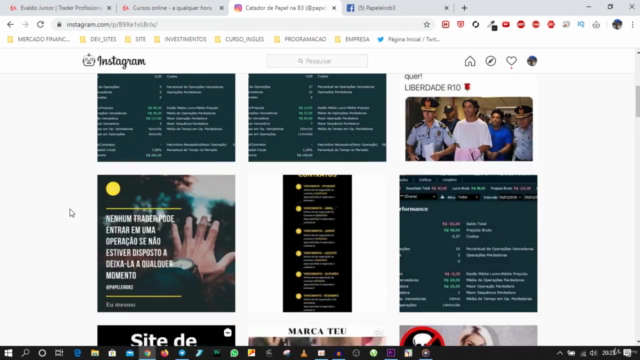
Task: Open Chrome profile avatar
Action: [617, 24]
